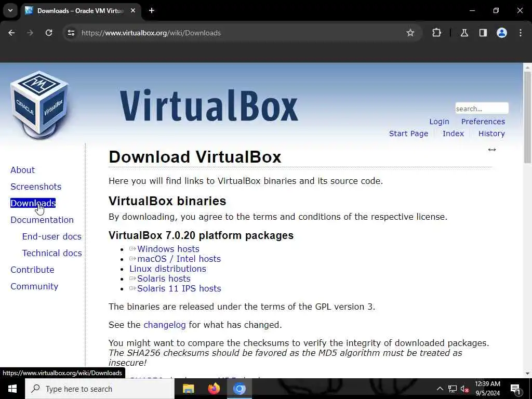Open the Chrome three-dot menu
Viewport: 532px width, 399px height.
pyautogui.click(x=521, y=33)
